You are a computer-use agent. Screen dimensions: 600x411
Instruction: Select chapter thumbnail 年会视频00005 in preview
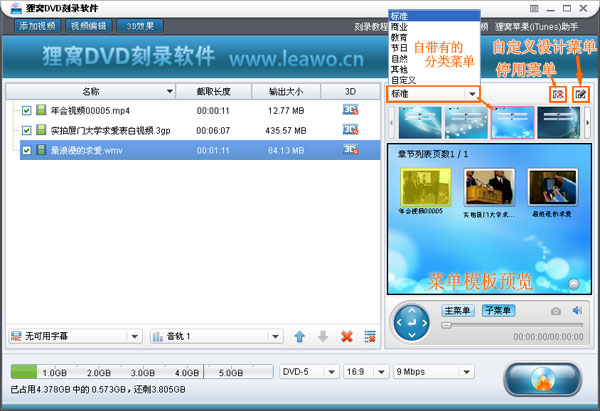pos(426,188)
